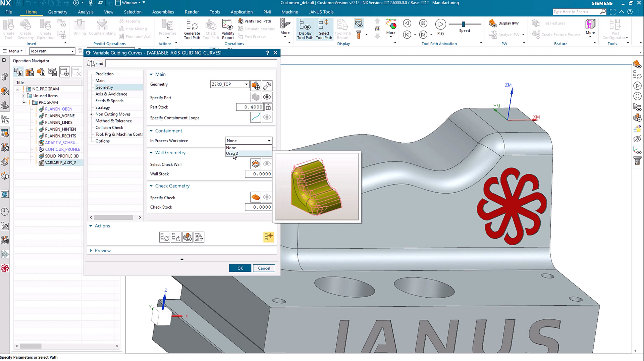
Task: Click Generate Tool Path in ribbon
Action: (192, 29)
